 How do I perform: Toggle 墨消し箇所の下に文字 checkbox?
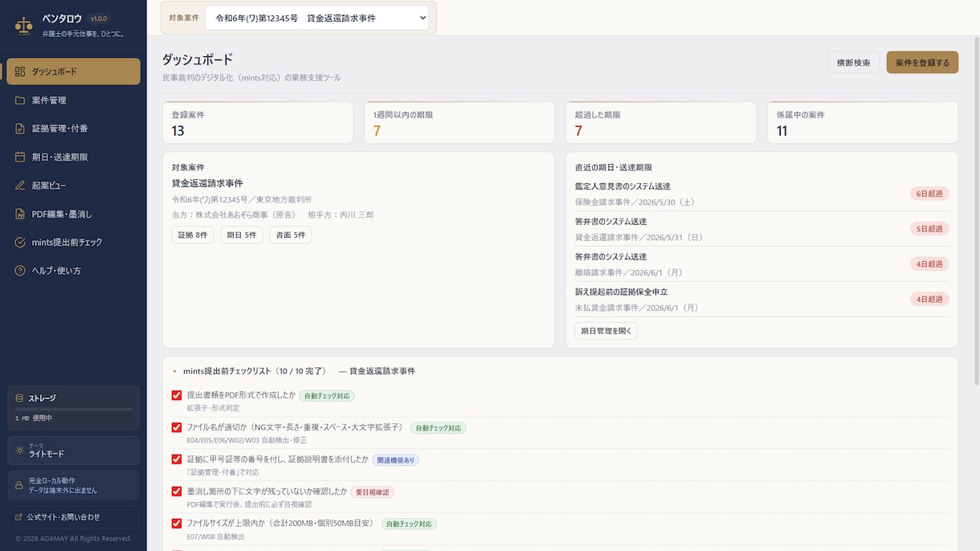tap(177, 491)
